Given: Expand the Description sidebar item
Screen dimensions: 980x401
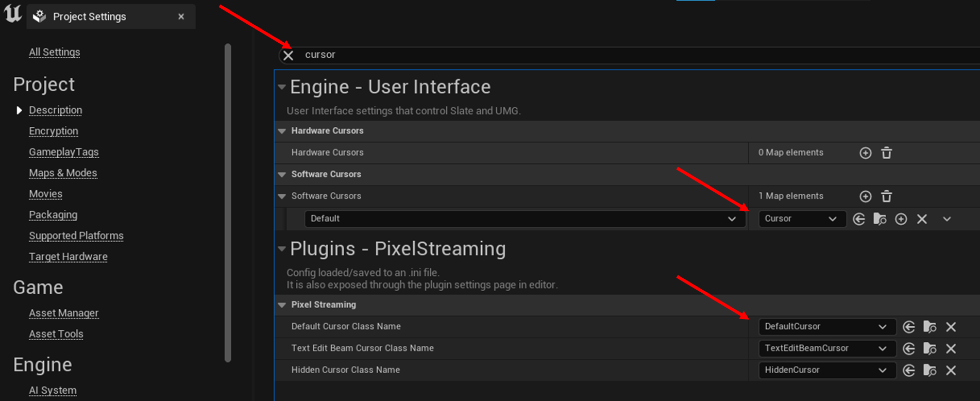Looking at the screenshot, I should (19, 110).
